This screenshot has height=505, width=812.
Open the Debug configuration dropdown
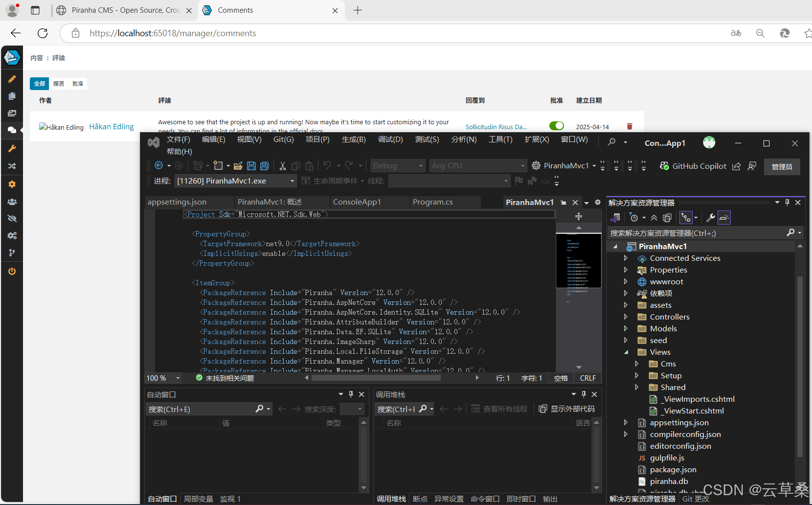click(x=398, y=166)
